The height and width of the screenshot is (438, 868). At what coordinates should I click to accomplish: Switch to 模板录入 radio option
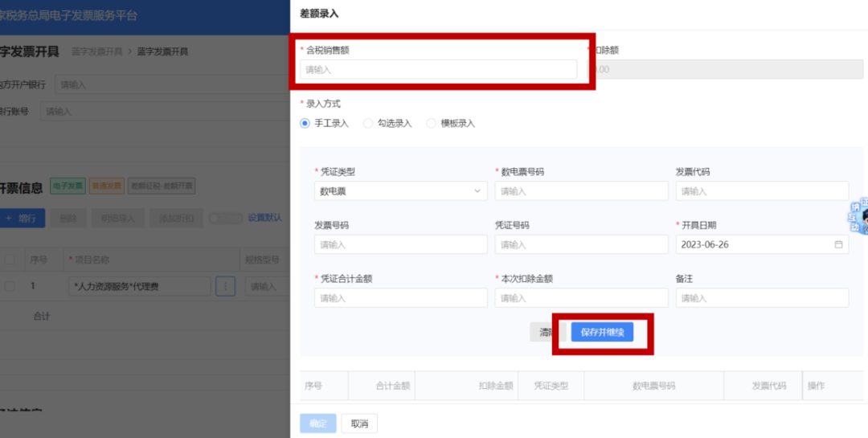pos(432,124)
